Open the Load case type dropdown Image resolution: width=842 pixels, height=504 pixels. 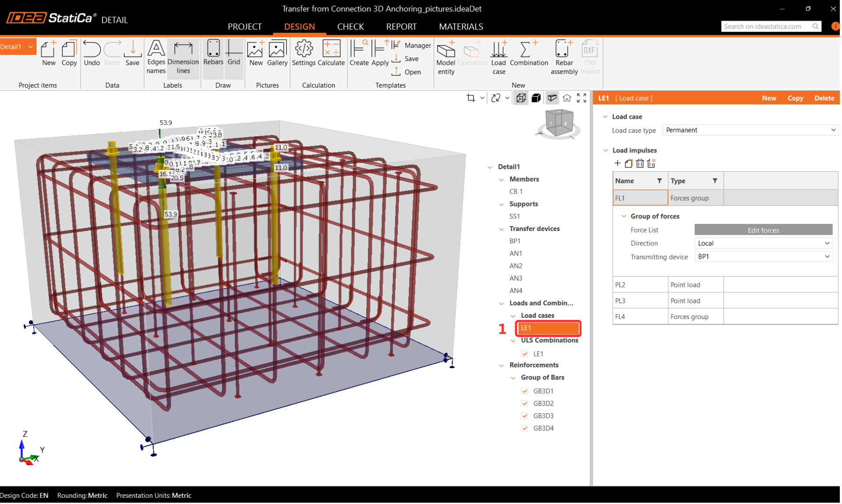[x=749, y=130]
